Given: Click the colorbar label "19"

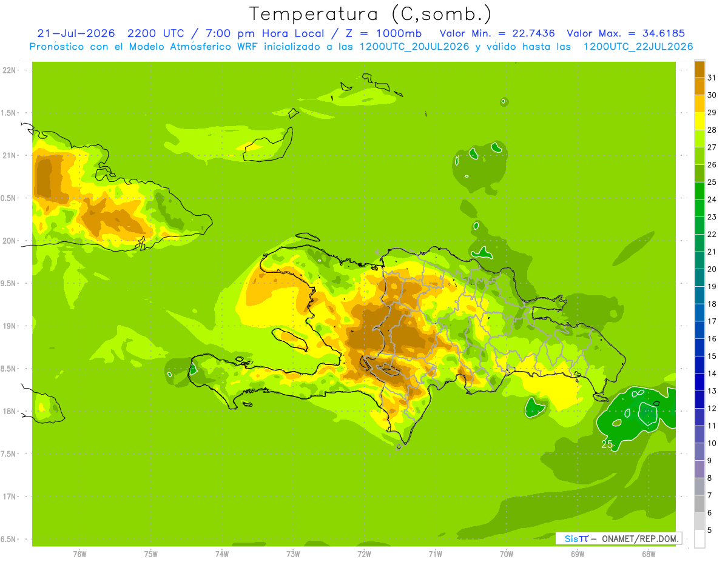Looking at the screenshot, I should [x=712, y=287].
